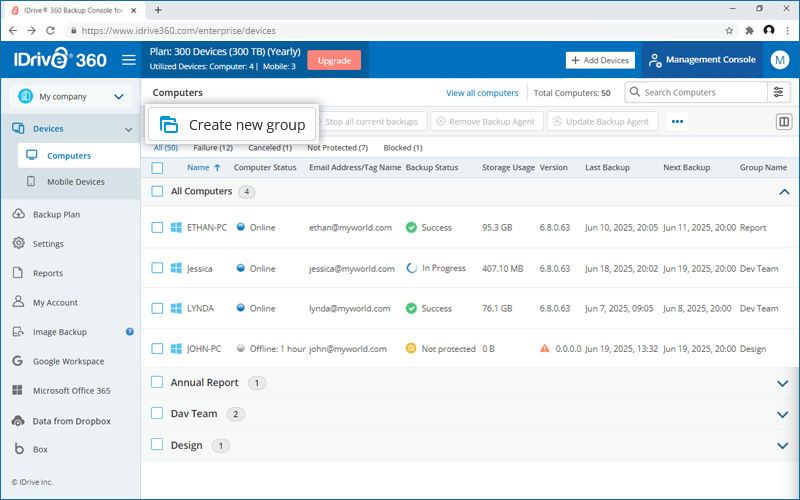Image resolution: width=800 pixels, height=500 pixels.
Task: Click the In Progress spinner for Jessica
Action: [x=411, y=268]
